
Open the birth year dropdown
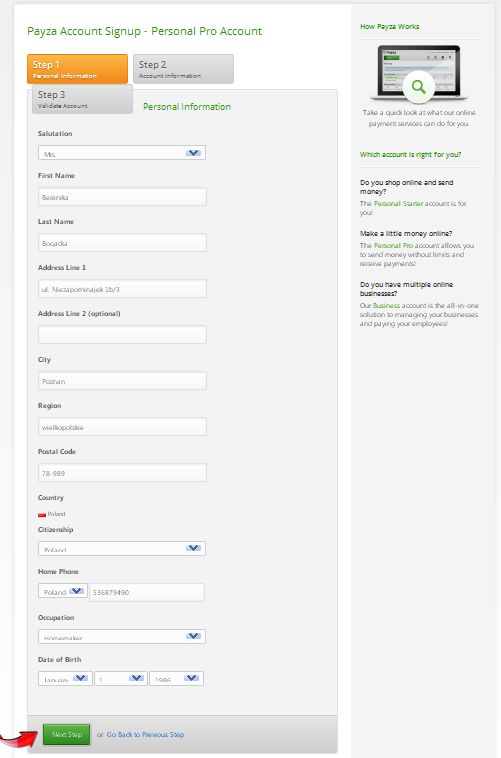point(177,678)
